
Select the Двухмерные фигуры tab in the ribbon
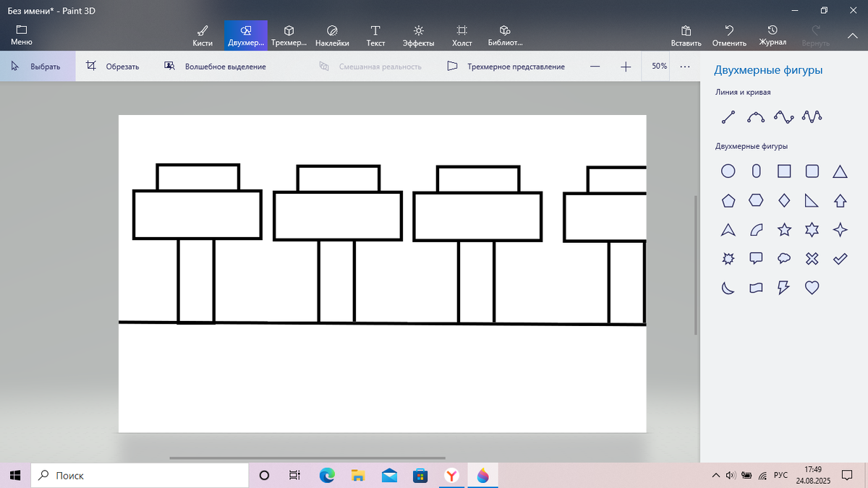(246, 35)
